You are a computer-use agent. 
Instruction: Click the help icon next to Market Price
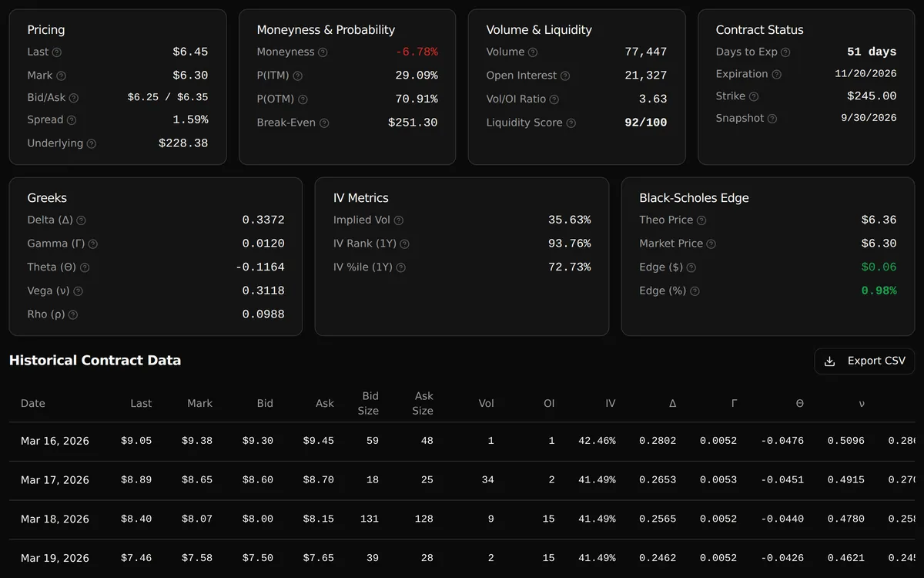[711, 244]
